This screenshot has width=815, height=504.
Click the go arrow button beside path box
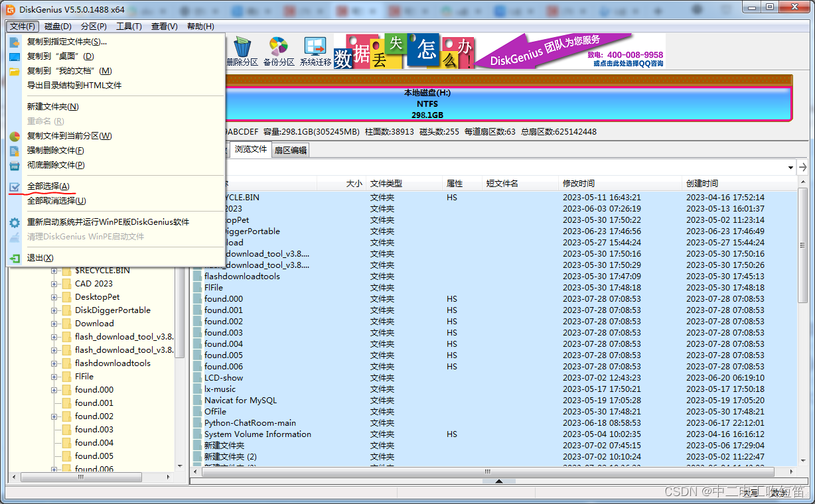pyautogui.click(x=803, y=167)
